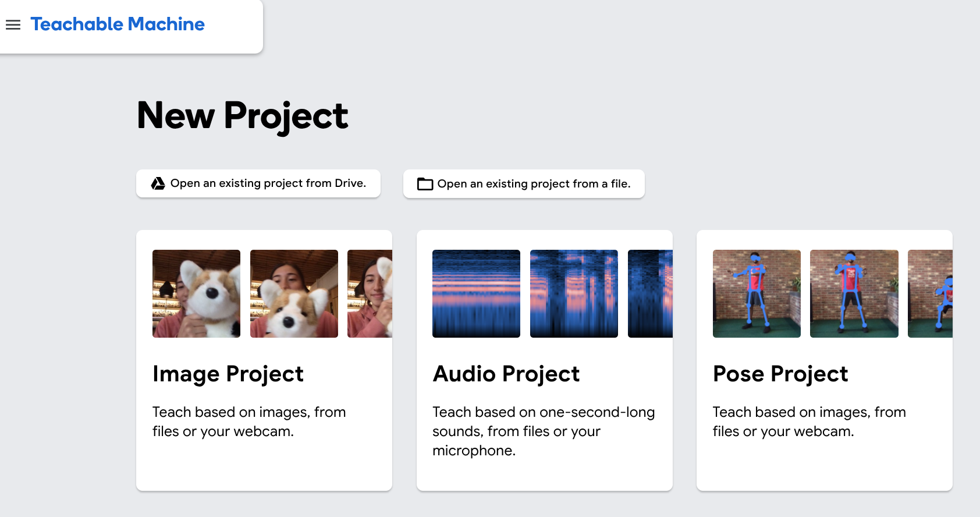Click the Audio Project microphone description text
Viewport: 980px width, 517px height.
[544, 431]
